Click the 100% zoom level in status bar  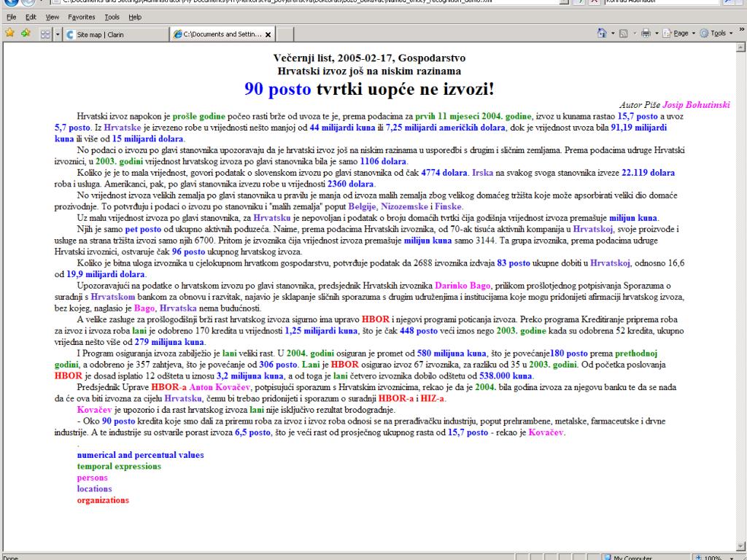713,557
